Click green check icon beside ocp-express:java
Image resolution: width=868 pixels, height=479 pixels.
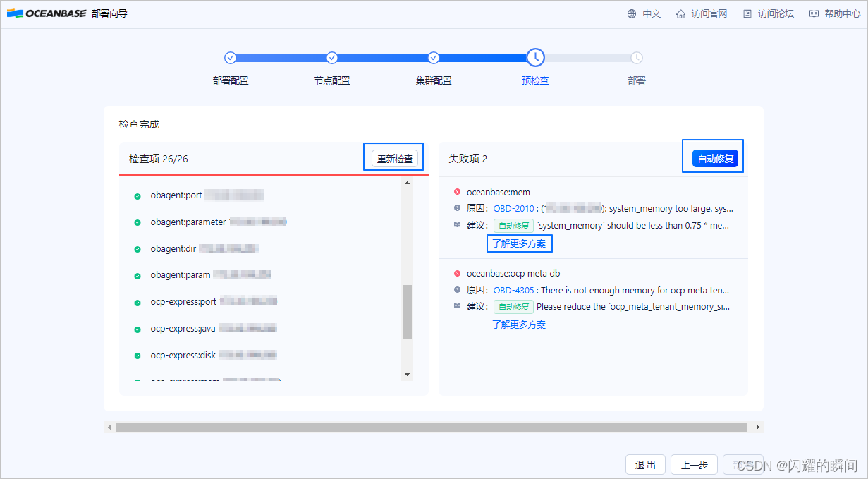(137, 329)
